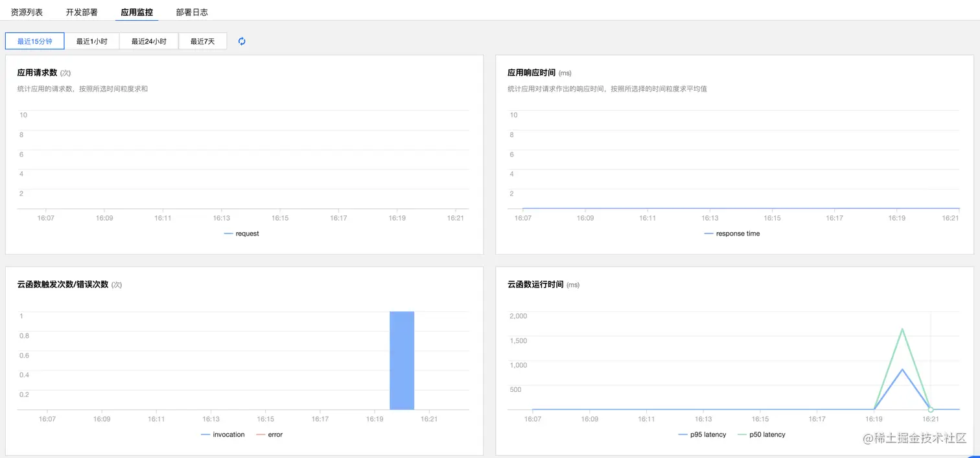Click the hollow data point marker at 16:21
980x458 pixels.
click(931, 410)
